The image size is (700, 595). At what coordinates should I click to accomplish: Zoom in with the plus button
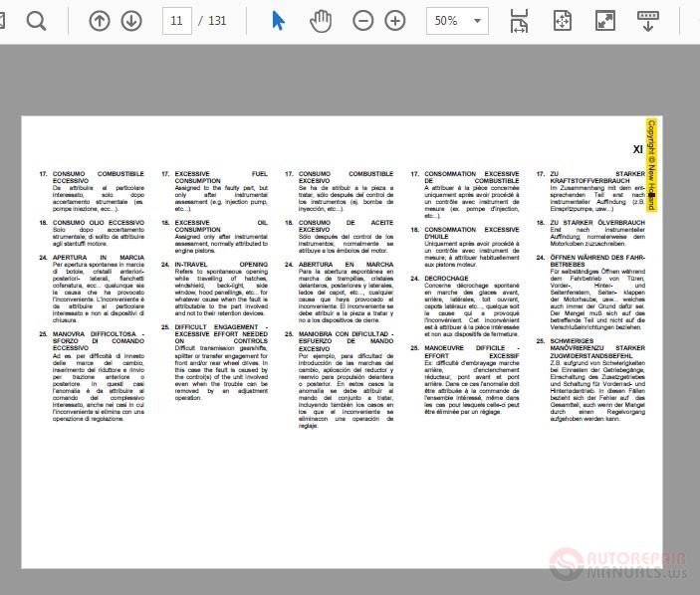[x=395, y=21]
